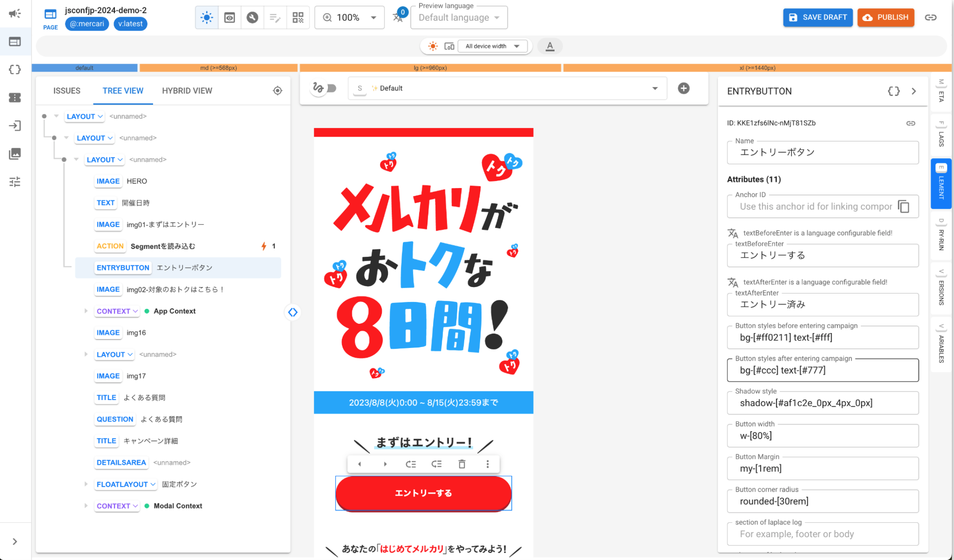The height and width of the screenshot is (560, 954).
Task: Click the move next arrow in element toolbar
Action: 385,464
